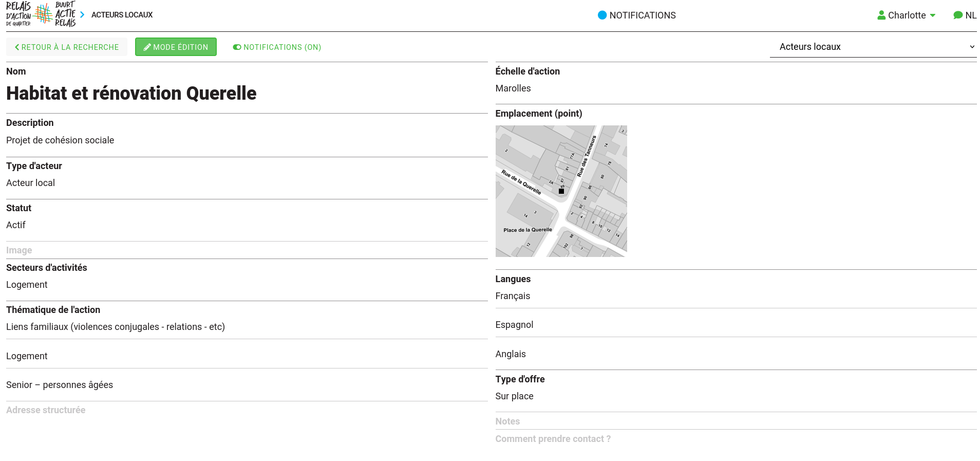Click the green speech bubble language icon
Viewport: 980px width, 461px height.
coord(957,15)
